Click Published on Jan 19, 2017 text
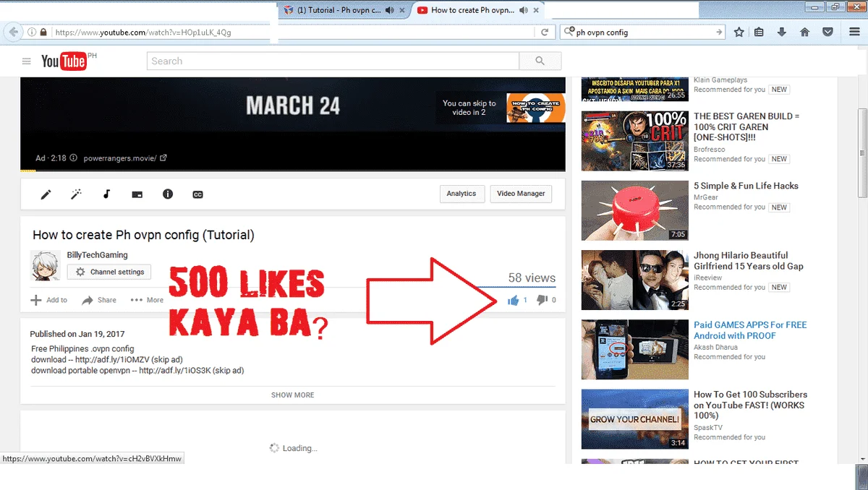868x490 pixels. [77, 334]
